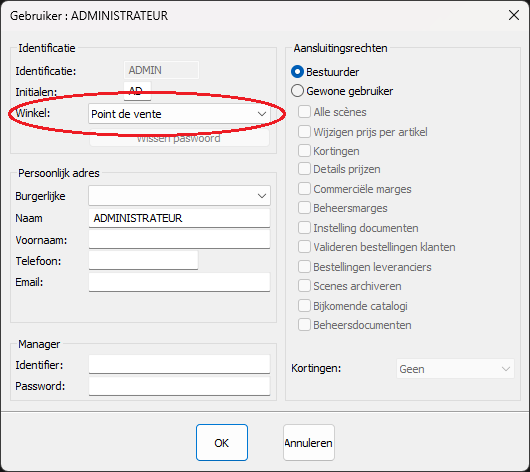Focus the Manager Identifier field
530x472 pixels.
click(x=179, y=364)
